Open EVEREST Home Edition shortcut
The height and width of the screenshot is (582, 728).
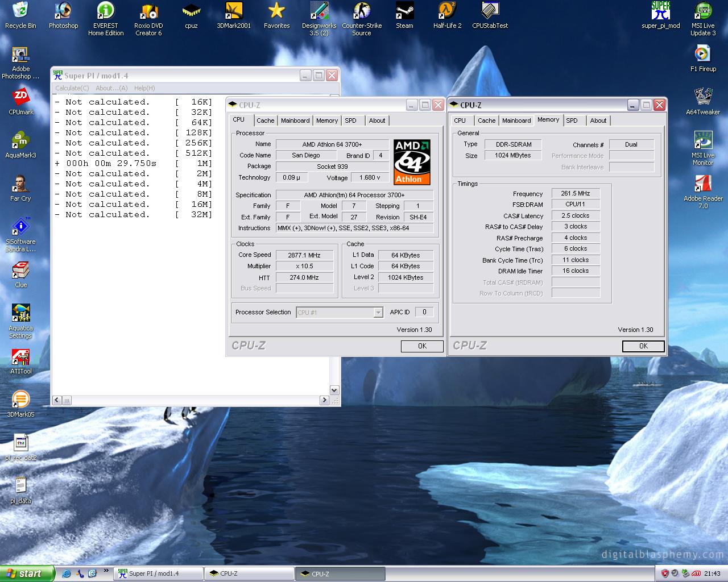pos(106,19)
